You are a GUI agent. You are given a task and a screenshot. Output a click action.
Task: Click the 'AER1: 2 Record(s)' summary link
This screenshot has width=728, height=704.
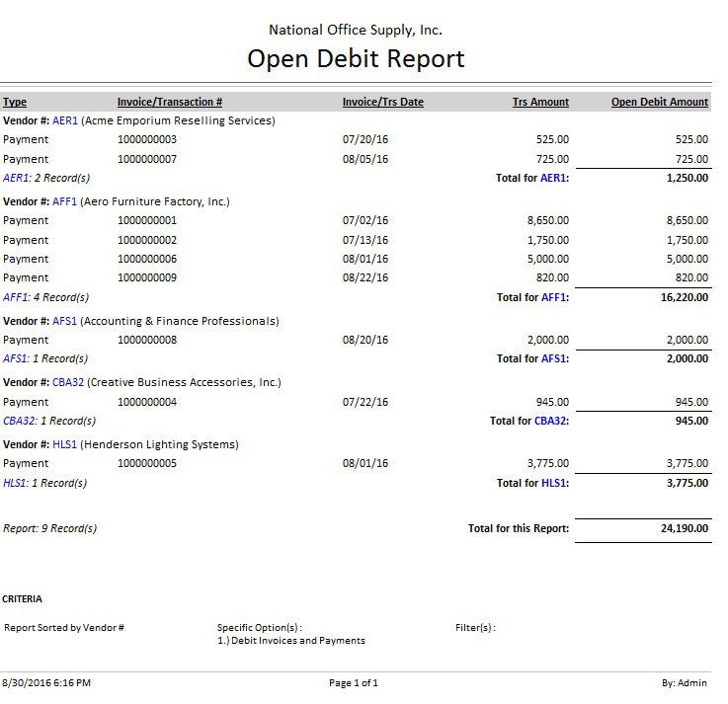[x=46, y=178]
